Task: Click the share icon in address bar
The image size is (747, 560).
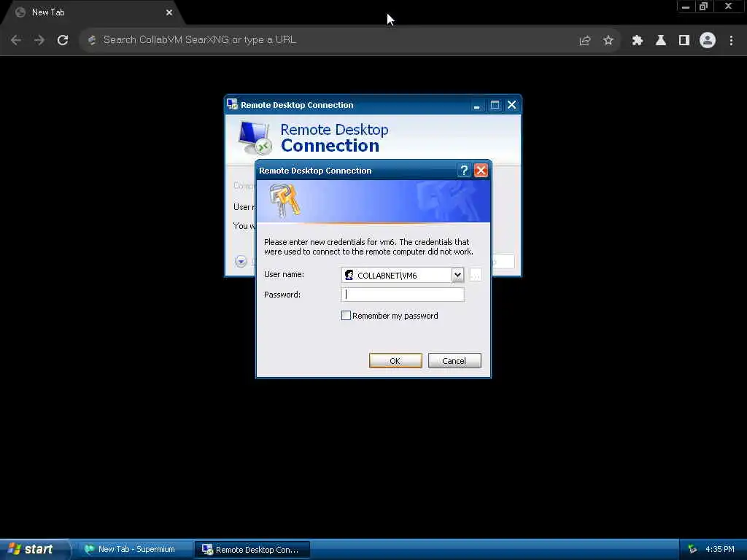Action: 585,41
